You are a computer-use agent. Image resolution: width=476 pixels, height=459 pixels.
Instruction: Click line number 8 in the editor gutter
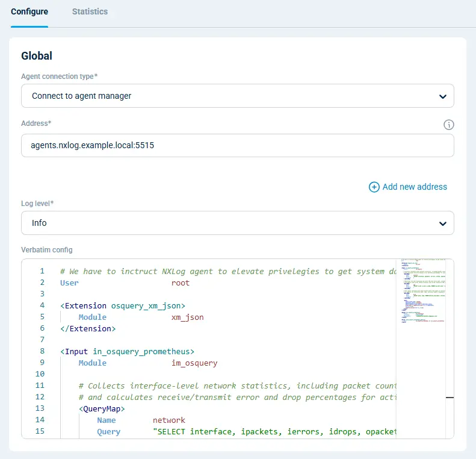[41, 351]
